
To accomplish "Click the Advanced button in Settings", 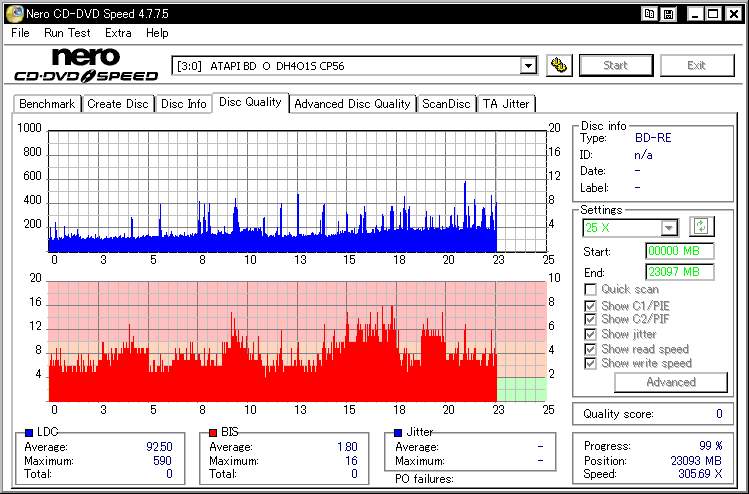I will click(671, 382).
